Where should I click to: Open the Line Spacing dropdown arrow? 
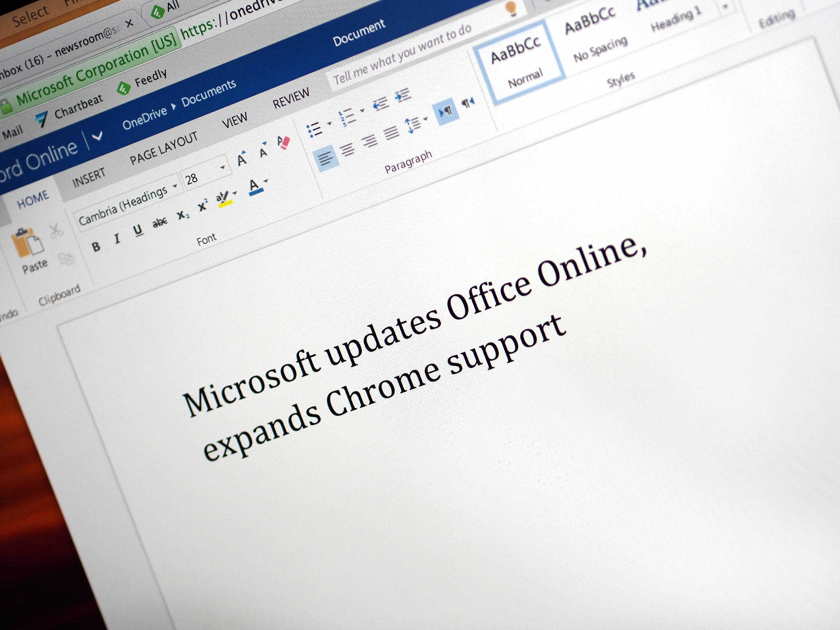(426, 119)
